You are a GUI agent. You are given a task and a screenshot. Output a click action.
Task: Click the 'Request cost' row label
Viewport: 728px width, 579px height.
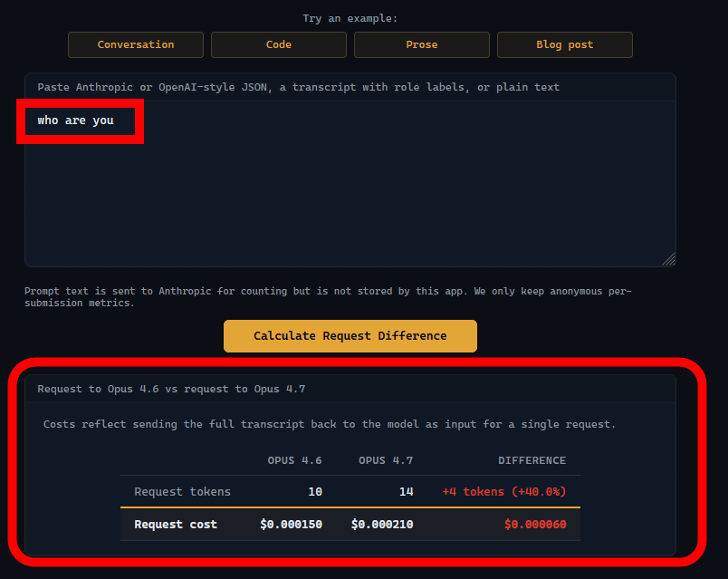pyautogui.click(x=176, y=524)
